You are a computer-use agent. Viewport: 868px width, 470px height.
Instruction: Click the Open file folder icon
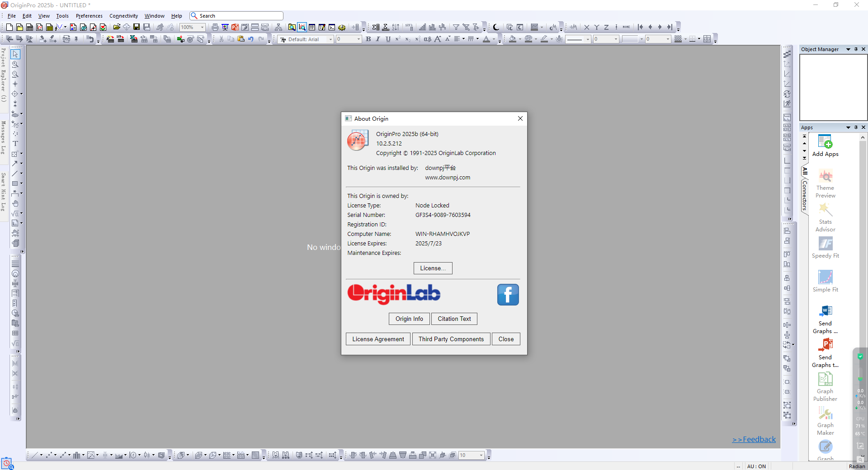117,27
